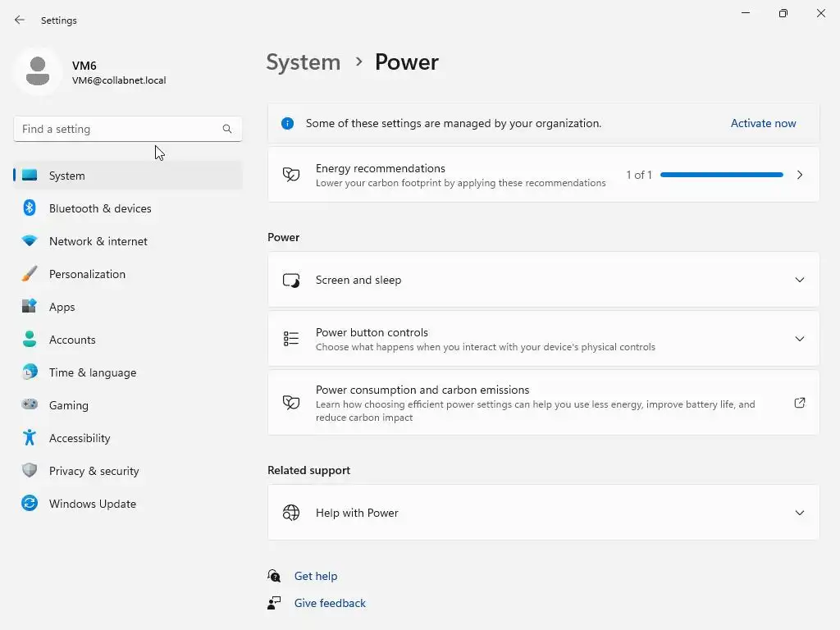Click the back arrow in Settings

(20, 20)
